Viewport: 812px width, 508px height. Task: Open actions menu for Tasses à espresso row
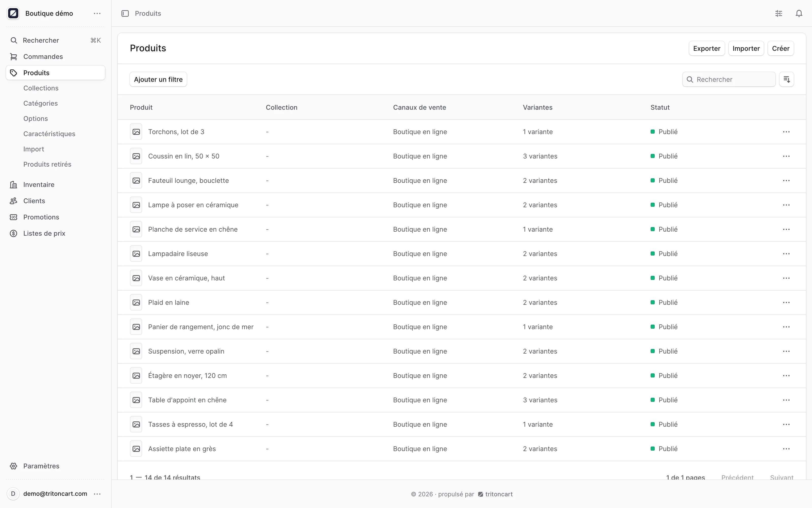(786, 425)
